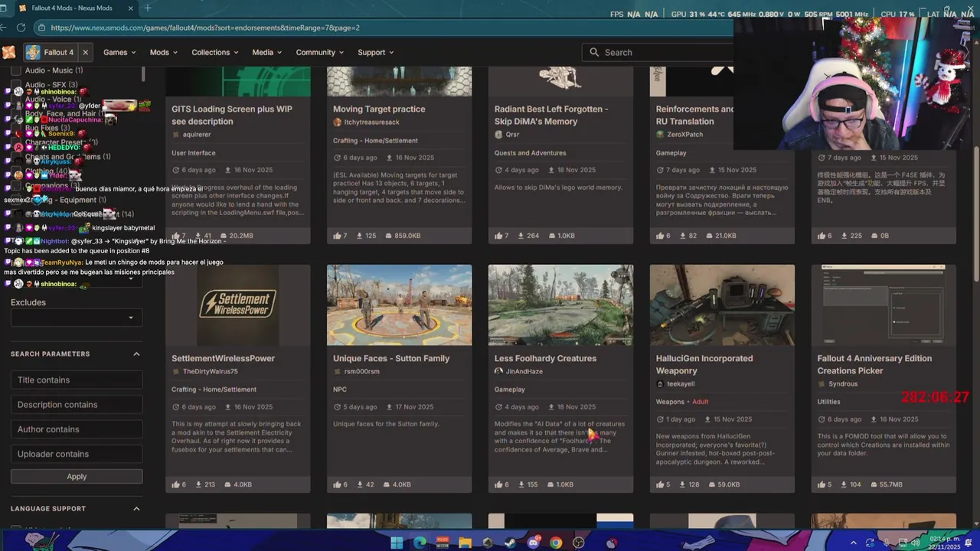Open File Explorer from taskbar
Image resolution: width=980 pixels, height=551 pixels.
[465, 543]
